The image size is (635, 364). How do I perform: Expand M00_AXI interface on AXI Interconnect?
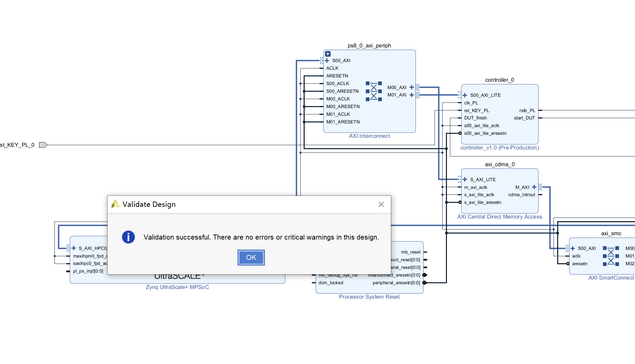(x=412, y=87)
